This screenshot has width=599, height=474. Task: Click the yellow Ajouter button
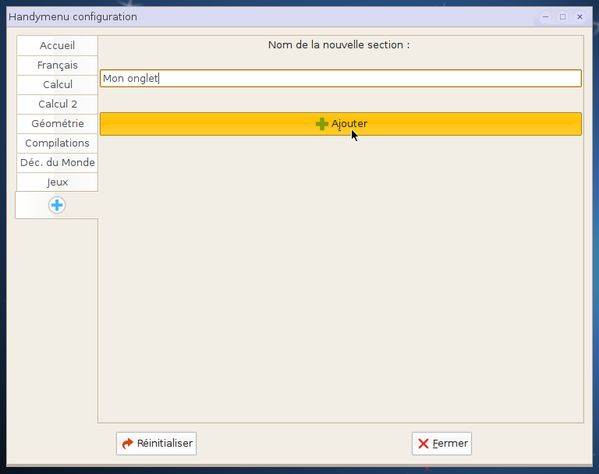click(x=341, y=124)
